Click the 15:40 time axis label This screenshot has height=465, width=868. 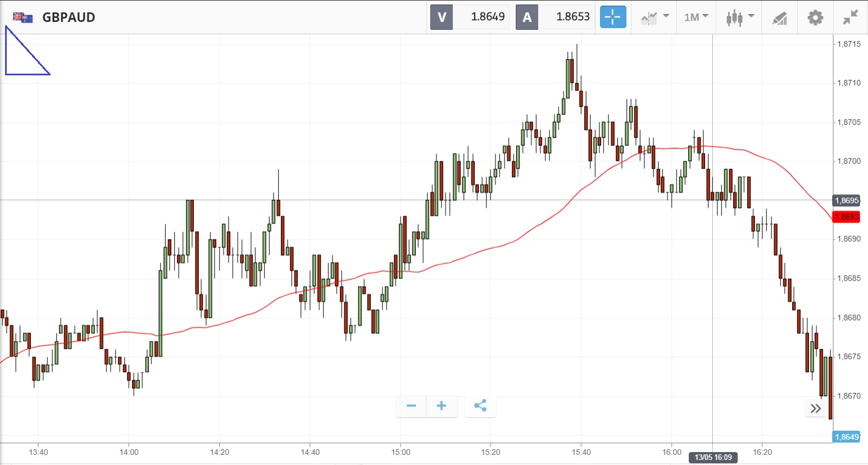[x=581, y=452]
